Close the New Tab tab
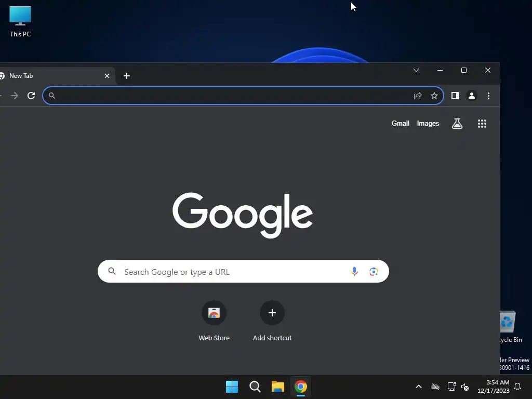This screenshot has width=532, height=399. pos(107,76)
